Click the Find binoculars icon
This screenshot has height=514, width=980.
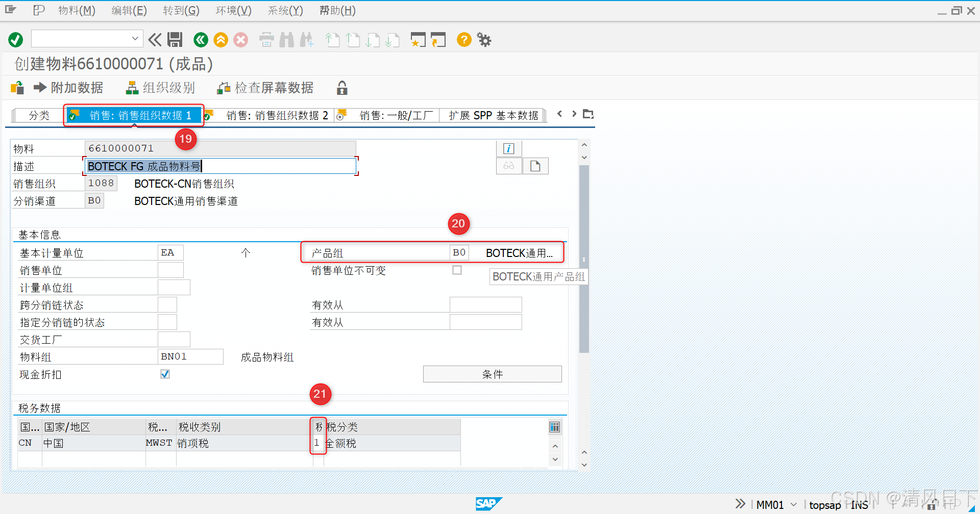pos(287,39)
